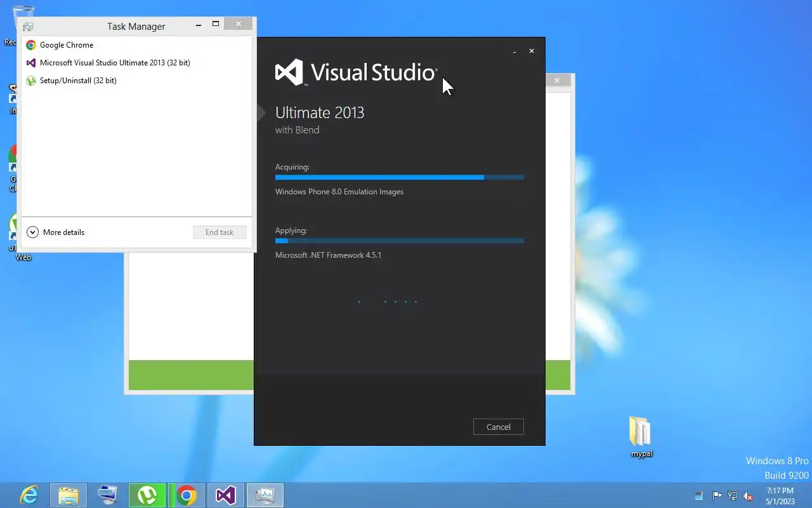
Task: Click the green bar in uTorrent setup window
Action: (x=191, y=375)
